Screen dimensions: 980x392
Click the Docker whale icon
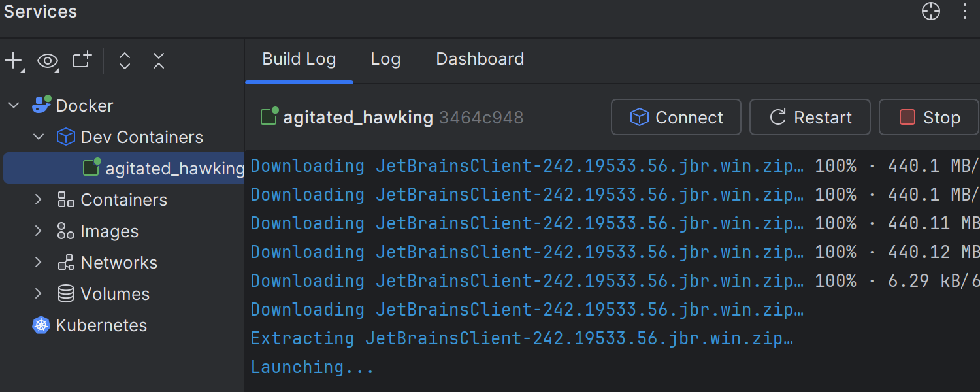click(x=41, y=105)
